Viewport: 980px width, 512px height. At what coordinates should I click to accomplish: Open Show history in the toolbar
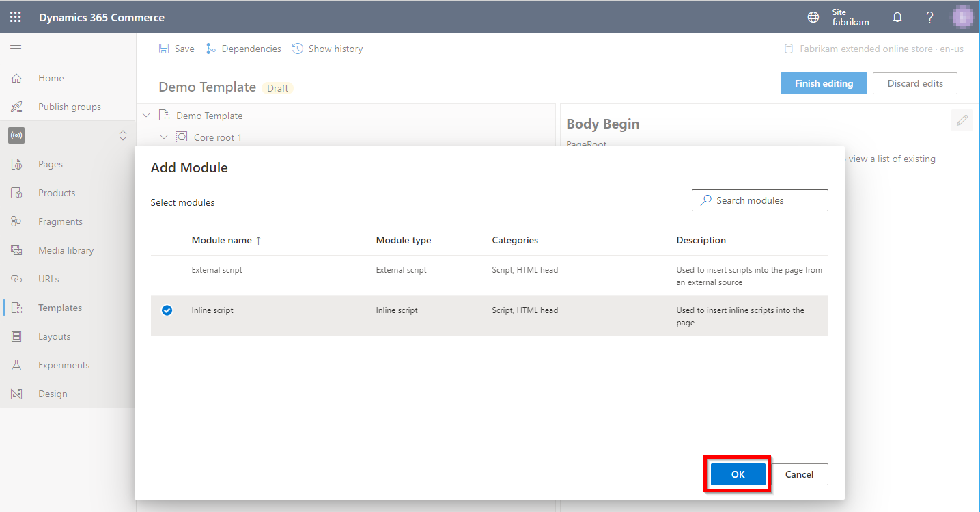327,48
